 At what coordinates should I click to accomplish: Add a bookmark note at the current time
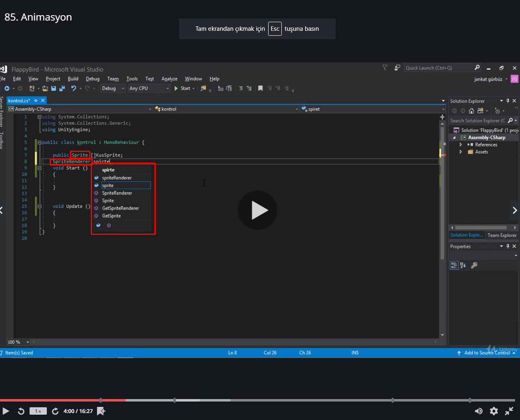tap(101, 411)
